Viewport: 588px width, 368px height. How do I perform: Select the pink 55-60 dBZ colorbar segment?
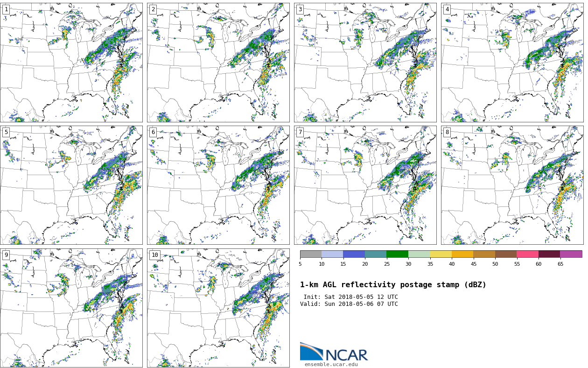click(527, 254)
